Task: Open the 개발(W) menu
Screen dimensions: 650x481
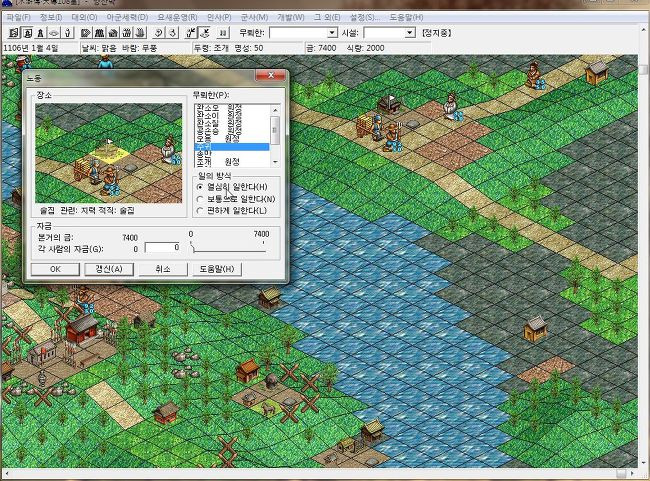Action: coord(291,17)
